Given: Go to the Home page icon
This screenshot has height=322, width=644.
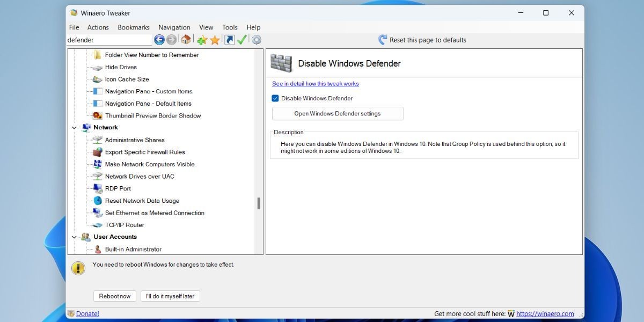Looking at the screenshot, I should tap(186, 40).
